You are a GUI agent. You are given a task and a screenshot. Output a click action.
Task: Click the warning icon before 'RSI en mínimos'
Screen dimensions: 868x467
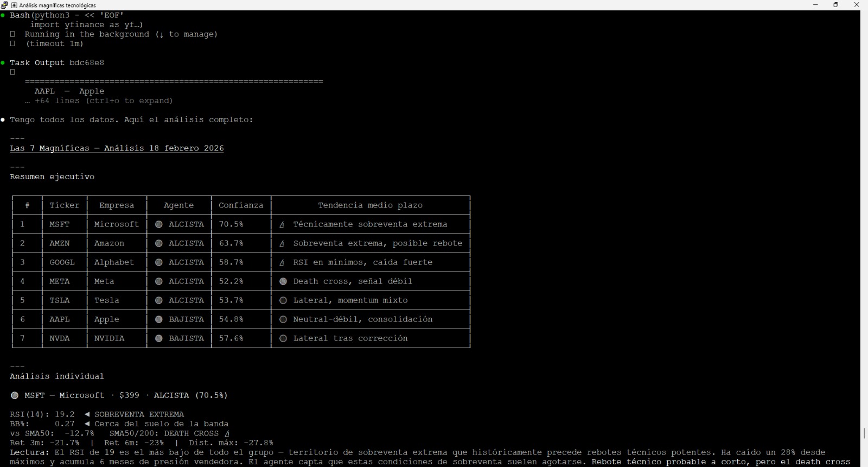(x=282, y=262)
